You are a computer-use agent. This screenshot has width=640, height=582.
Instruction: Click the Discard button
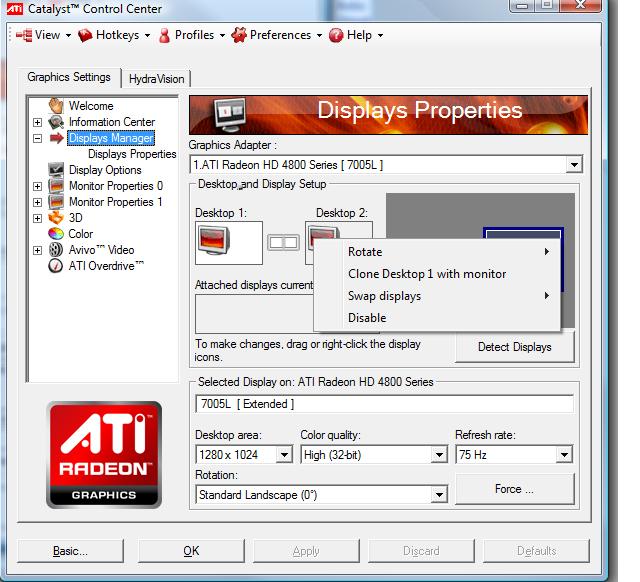[x=421, y=551]
